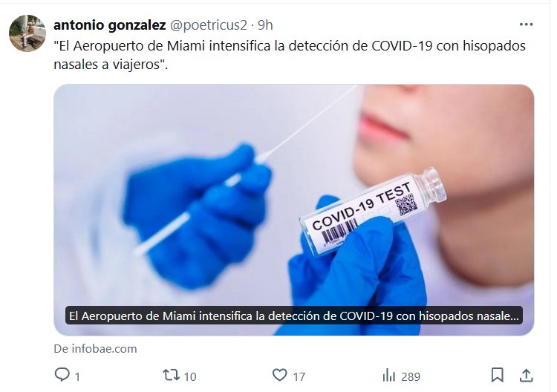Viewport: 557px width, 392px height.
Task: Click the view count 289
Action: coord(411,376)
